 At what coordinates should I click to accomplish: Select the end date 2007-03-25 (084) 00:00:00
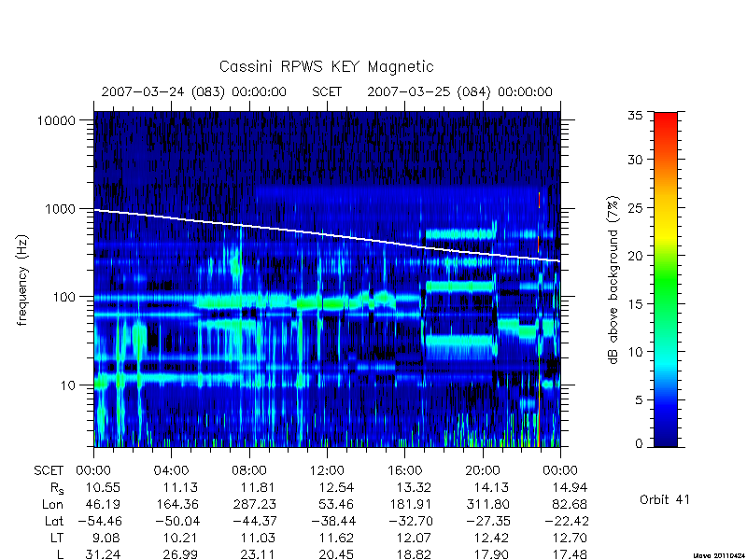coord(459,91)
